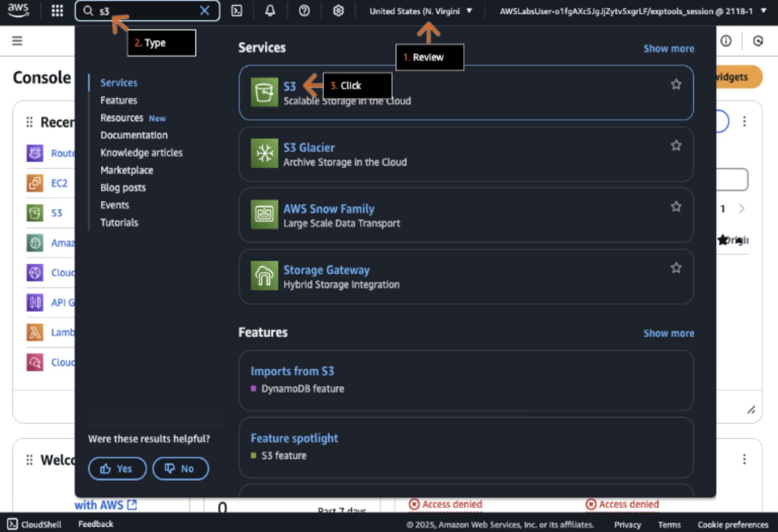Open the help question mark icon
This screenshot has width=778, height=532.
(x=304, y=11)
